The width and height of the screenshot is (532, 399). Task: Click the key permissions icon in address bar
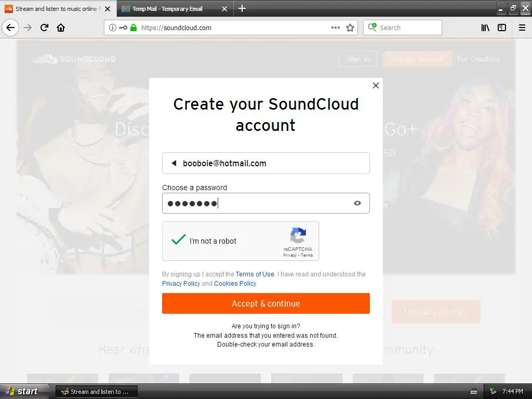pos(123,28)
